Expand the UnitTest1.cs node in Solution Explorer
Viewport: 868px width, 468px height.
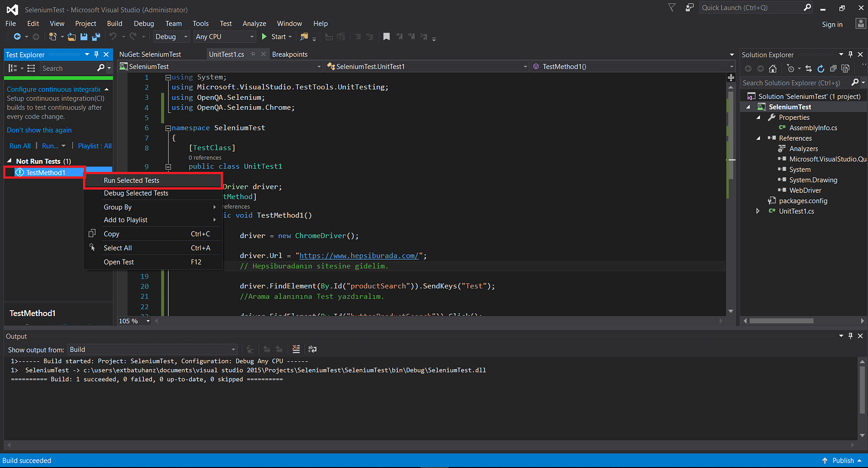758,211
